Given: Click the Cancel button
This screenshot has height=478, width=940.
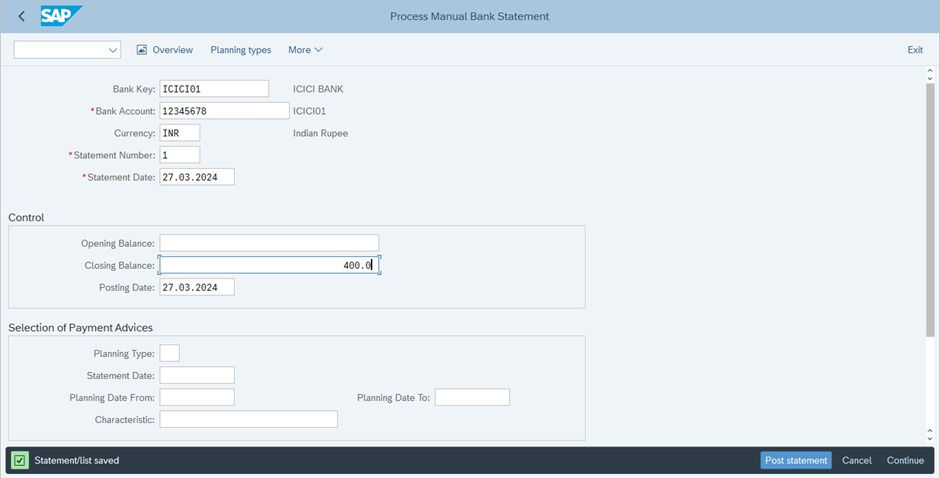Looking at the screenshot, I should click(x=857, y=461).
